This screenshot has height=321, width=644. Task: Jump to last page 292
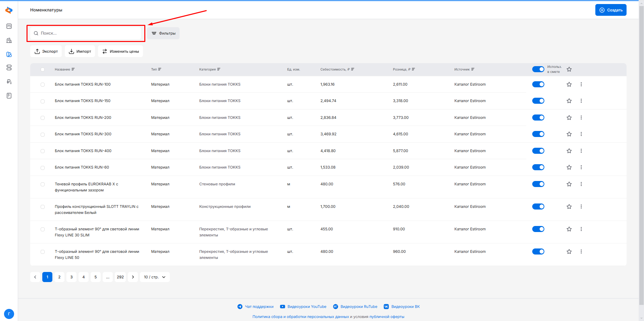(x=120, y=277)
